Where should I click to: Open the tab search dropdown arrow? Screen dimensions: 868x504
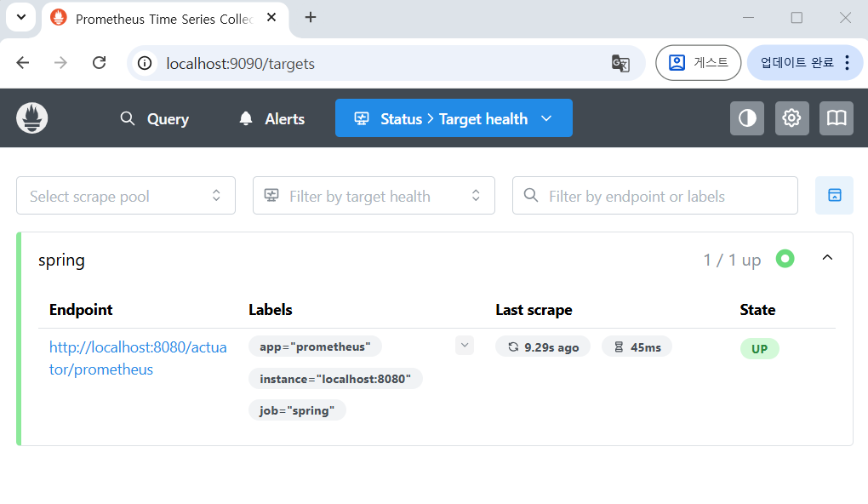[21, 17]
